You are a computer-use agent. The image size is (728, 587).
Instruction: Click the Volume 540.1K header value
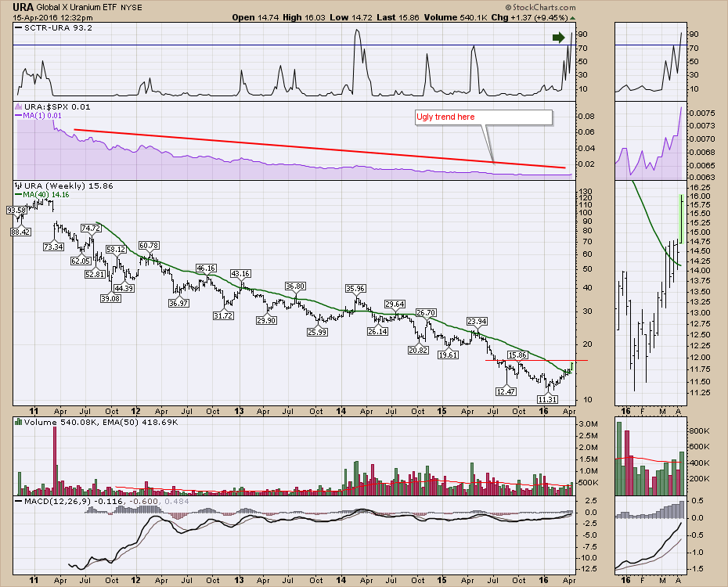tap(455, 18)
